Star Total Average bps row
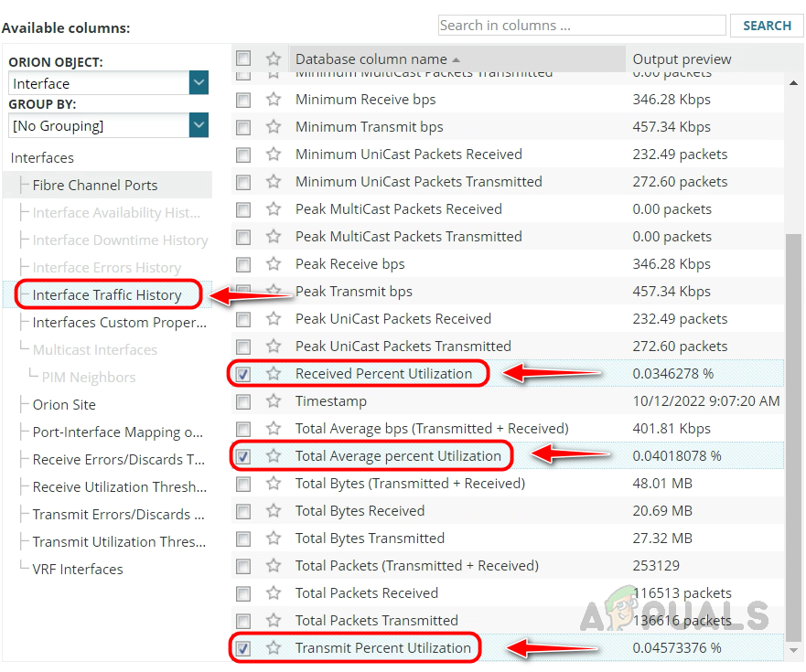Screen dimensions: 806x672 (x=274, y=428)
